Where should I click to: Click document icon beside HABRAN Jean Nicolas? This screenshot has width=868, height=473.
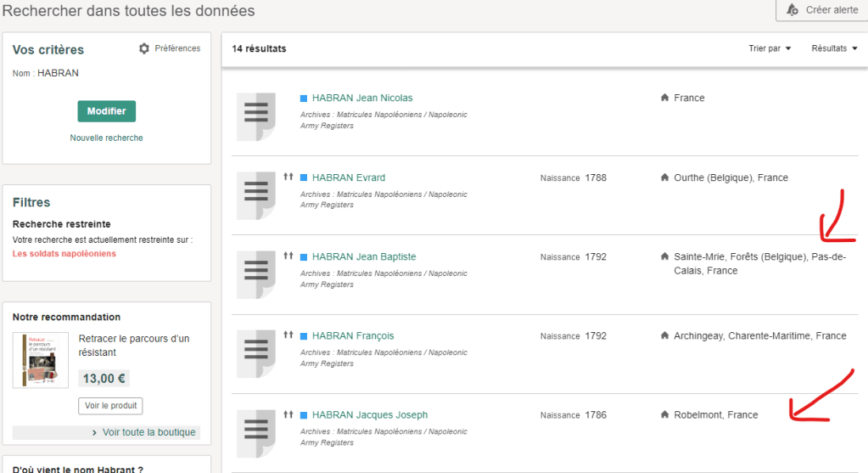click(256, 116)
